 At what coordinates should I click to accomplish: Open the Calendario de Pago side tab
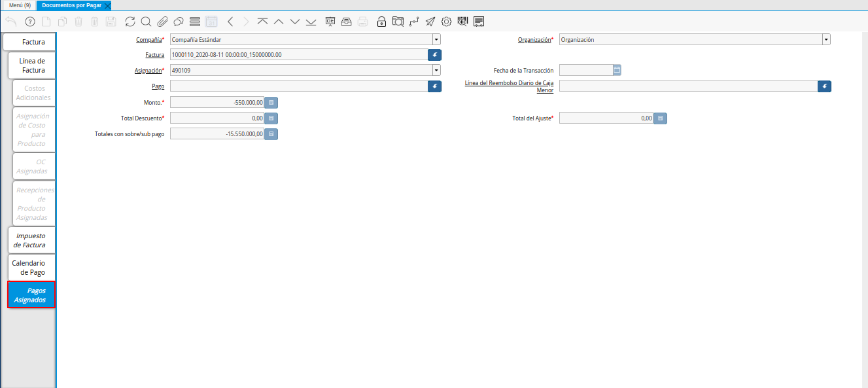click(31, 268)
